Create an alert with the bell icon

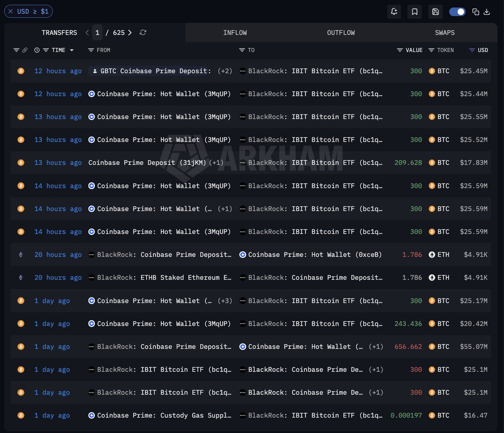(394, 12)
